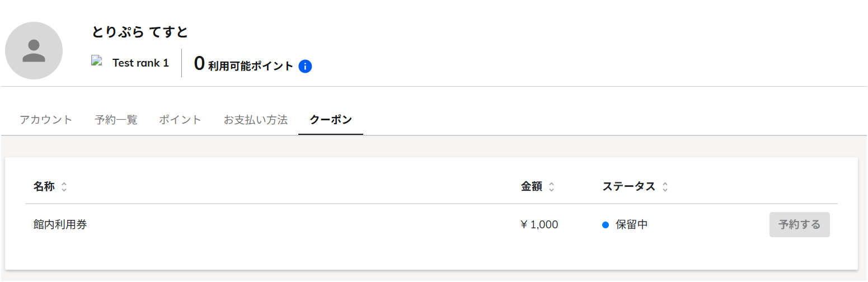Go to the ポイント tab
The width and height of the screenshot is (868, 282).
pyautogui.click(x=180, y=120)
